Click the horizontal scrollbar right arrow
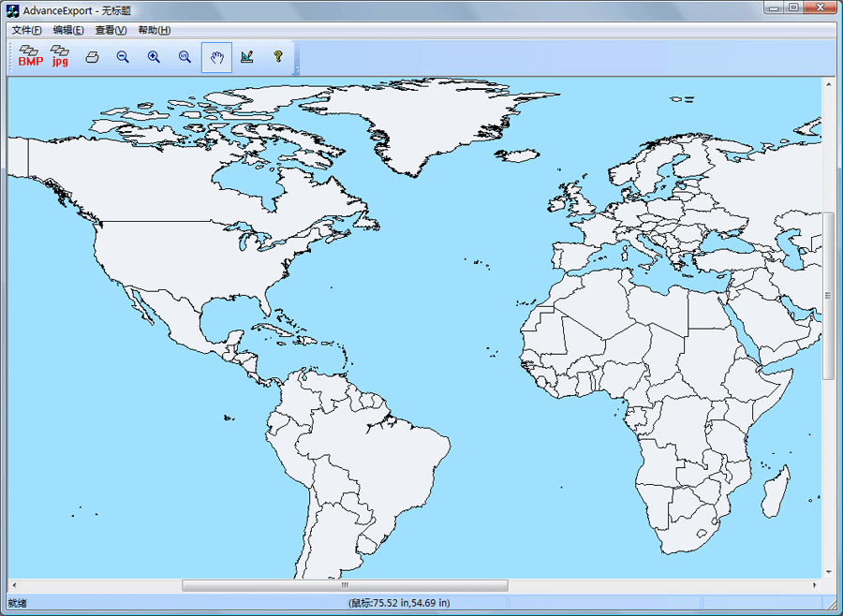 (815, 585)
